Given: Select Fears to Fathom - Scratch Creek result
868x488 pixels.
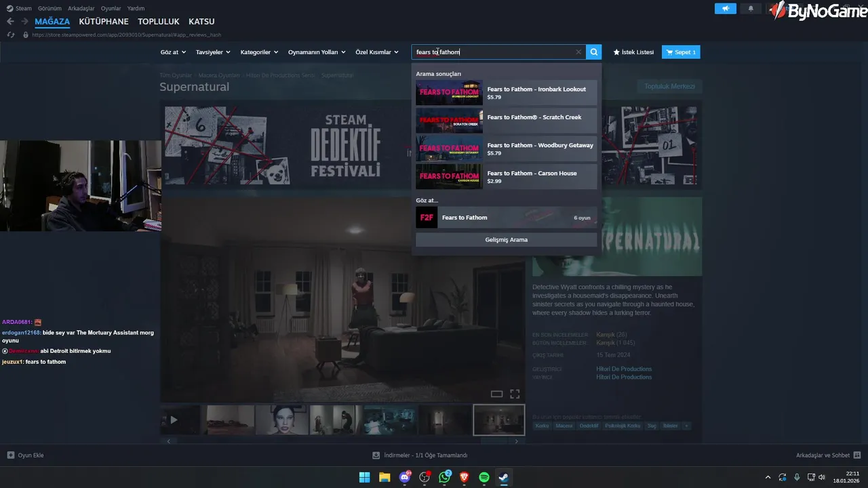Looking at the screenshot, I should pyautogui.click(x=507, y=121).
